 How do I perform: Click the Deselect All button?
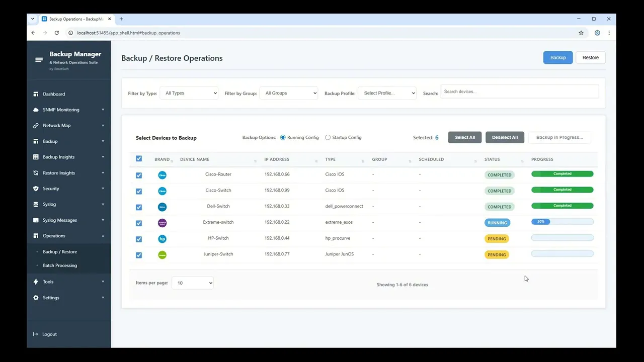point(505,137)
